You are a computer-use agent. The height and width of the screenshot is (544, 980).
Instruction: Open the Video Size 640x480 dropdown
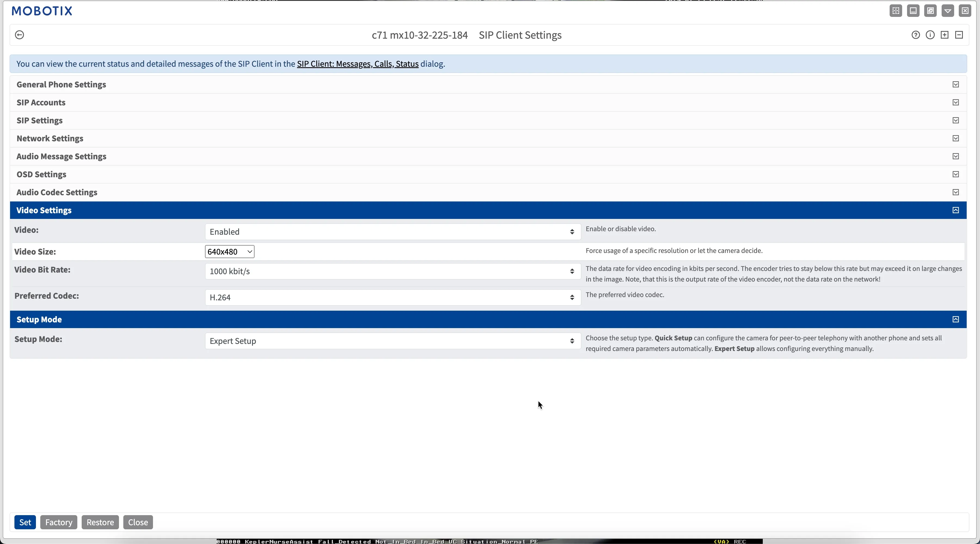[230, 252]
